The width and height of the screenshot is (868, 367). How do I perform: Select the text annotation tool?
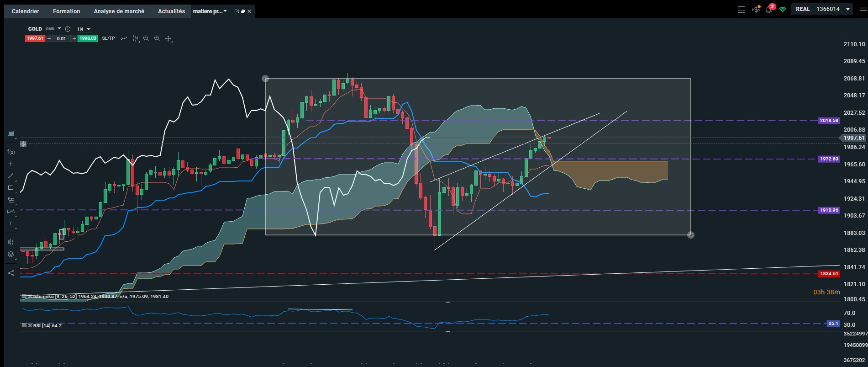11,223
